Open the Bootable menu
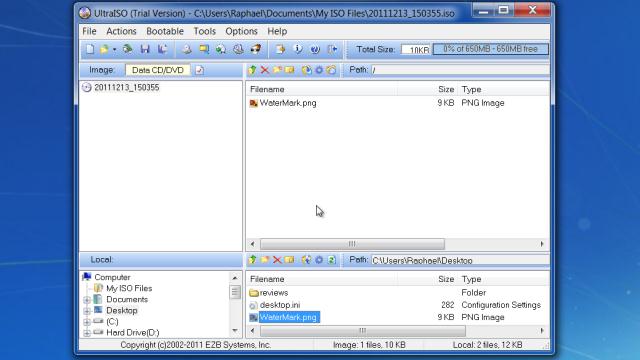 [x=165, y=31]
